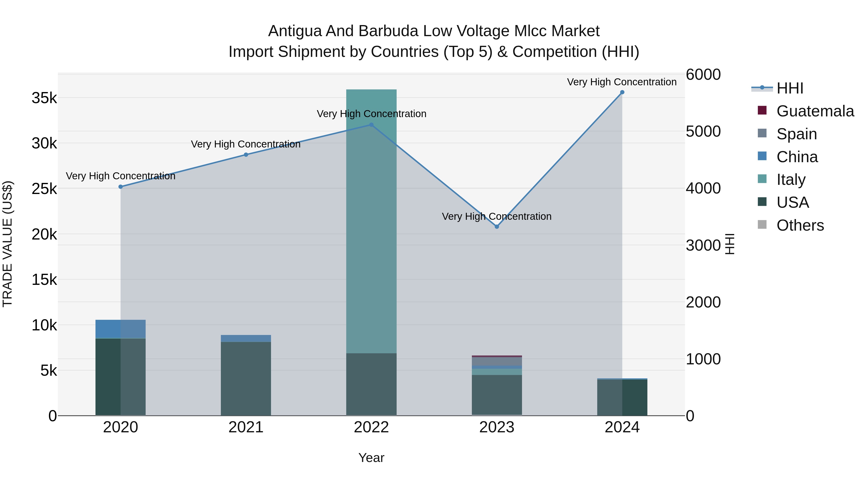Screen dimensions: 868x488
Task: Click the 2000 HHI axis tick label
Action: 703,302
